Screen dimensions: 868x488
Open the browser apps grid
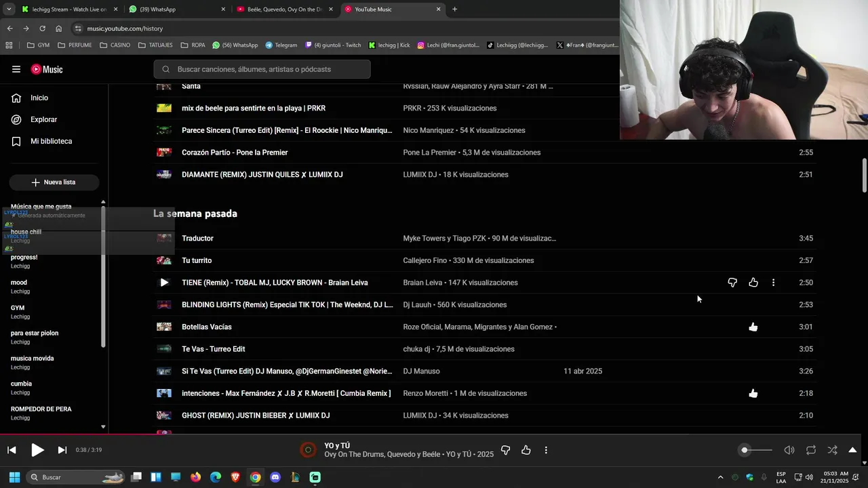coord(9,45)
